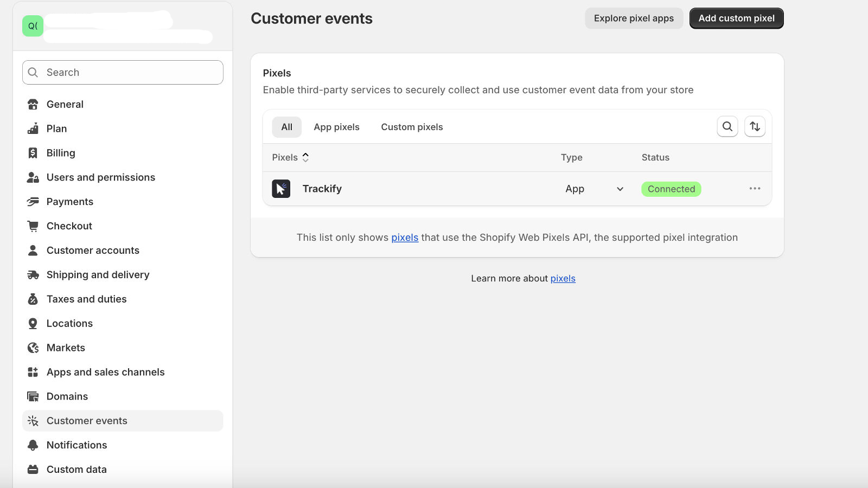The width and height of the screenshot is (868, 488).
Task: Click the Pixels column sort chevron
Action: pyautogui.click(x=305, y=157)
